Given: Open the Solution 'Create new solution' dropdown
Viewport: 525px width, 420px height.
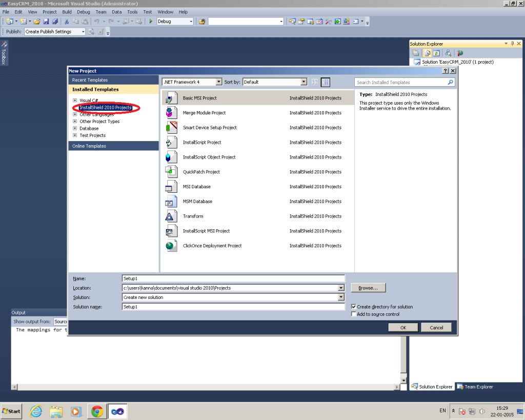Looking at the screenshot, I should click(341, 297).
